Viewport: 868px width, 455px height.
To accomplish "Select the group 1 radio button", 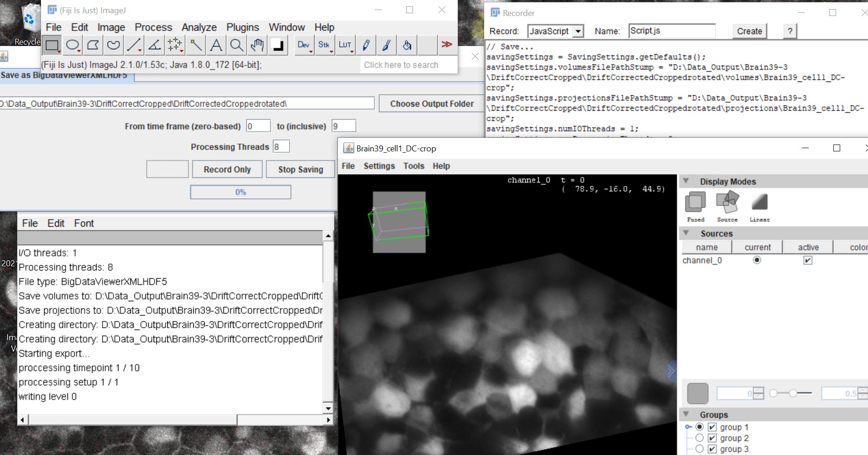I will 700,427.
